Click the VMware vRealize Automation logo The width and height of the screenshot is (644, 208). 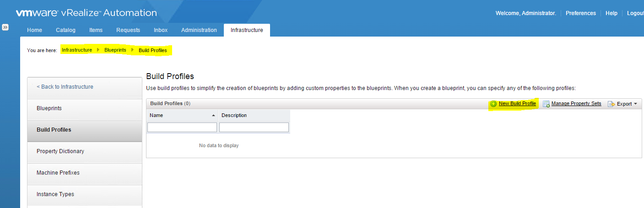tap(86, 13)
